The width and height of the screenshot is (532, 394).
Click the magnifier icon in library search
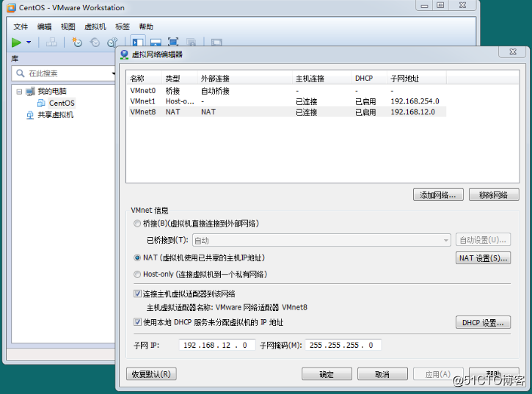pyautogui.click(x=21, y=73)
